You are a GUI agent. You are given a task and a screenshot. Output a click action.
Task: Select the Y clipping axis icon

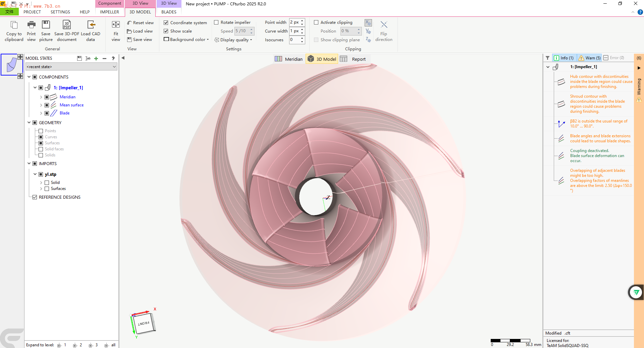point(368,31)
